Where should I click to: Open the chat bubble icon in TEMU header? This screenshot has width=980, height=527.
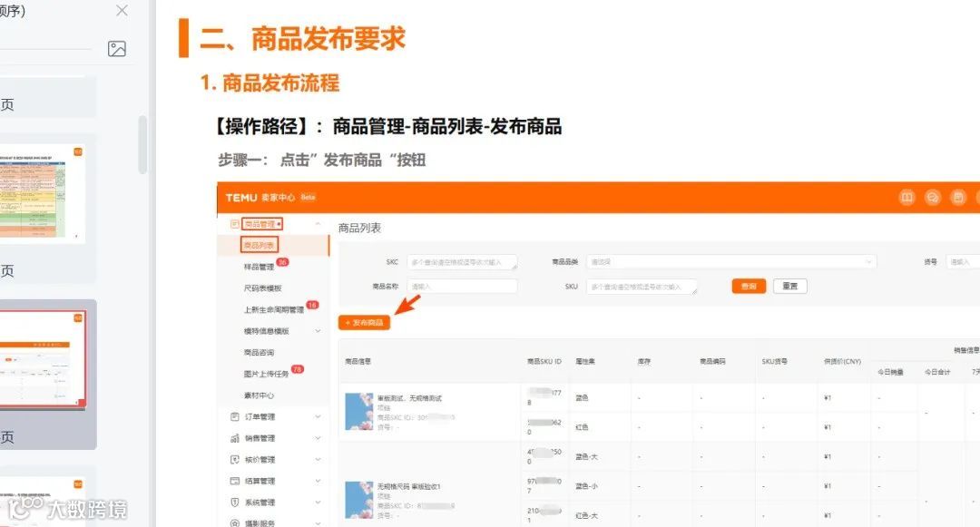pos(932,198)
